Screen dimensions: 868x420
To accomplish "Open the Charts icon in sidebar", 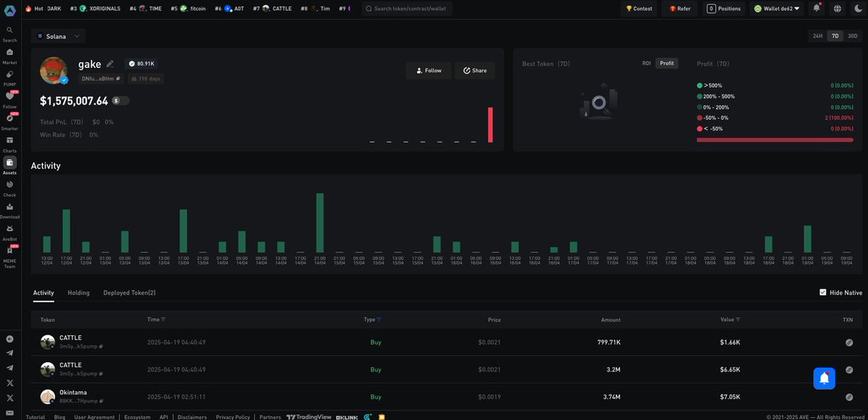I will (x=9, y=140).
